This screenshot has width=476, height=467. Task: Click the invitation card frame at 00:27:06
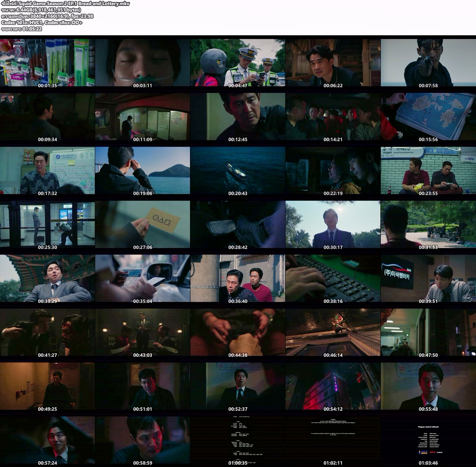click(x=143, y=224)
